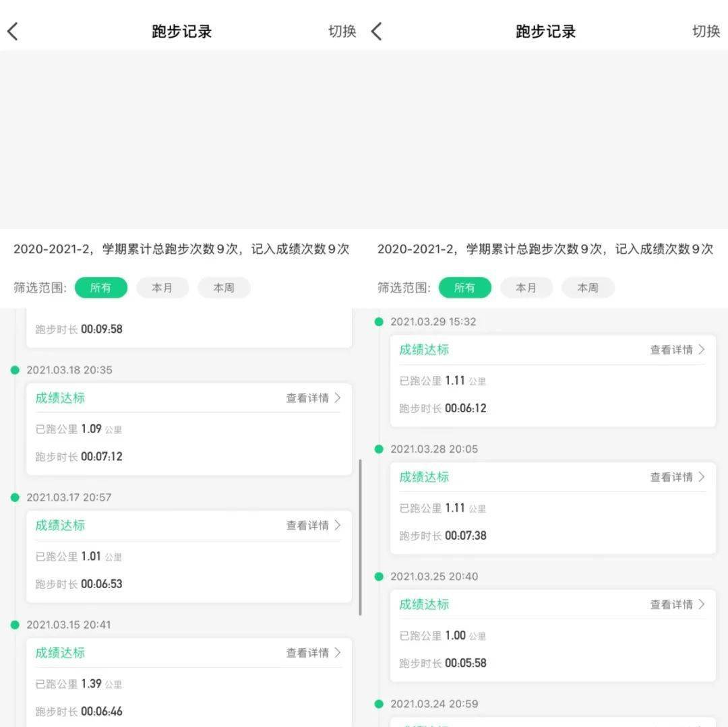The image size is (728, 727).
Task: Click the run duration 00:07:38
Action: click(466, 536)
